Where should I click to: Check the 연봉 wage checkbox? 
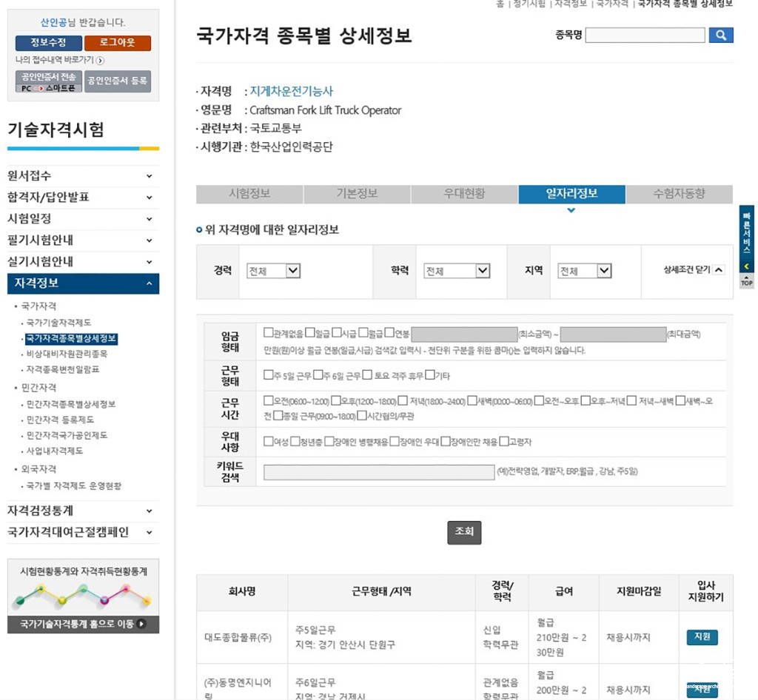coord(389,332)
